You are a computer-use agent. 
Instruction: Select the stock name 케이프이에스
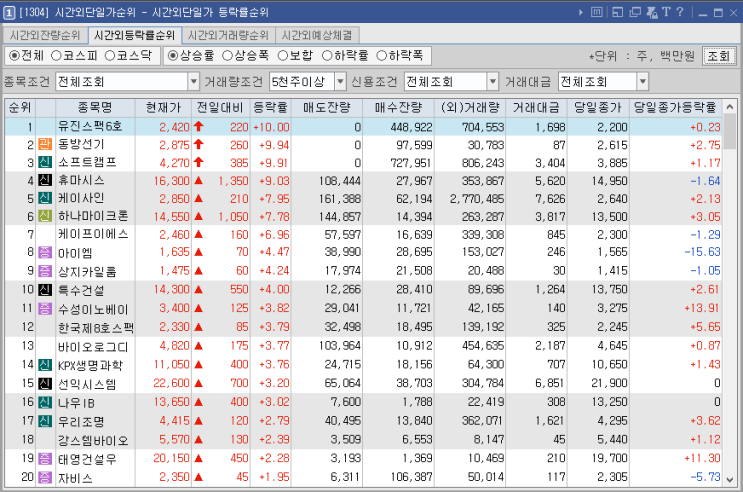click(93, 234)
